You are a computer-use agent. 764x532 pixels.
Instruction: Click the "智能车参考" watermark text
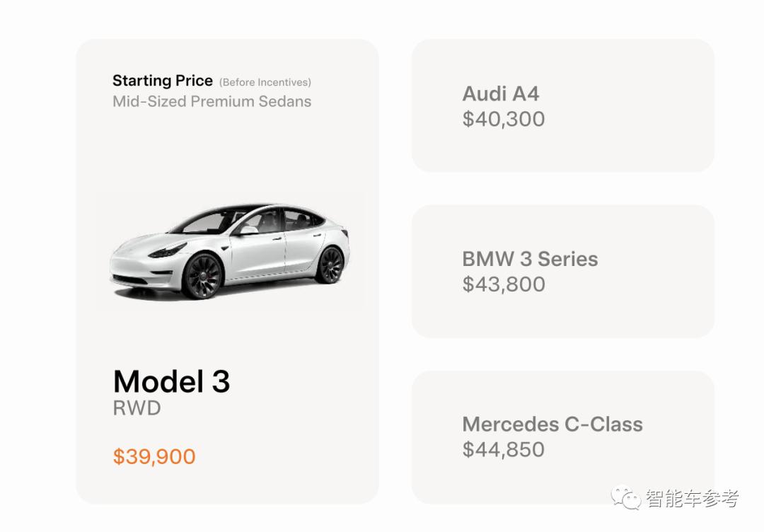click(x=692, y=498)
